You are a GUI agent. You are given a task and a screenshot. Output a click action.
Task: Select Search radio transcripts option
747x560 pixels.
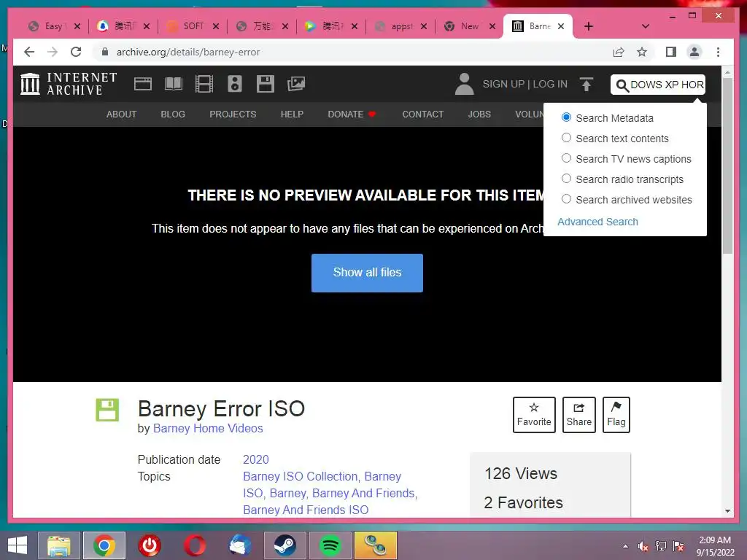[566, 179]
